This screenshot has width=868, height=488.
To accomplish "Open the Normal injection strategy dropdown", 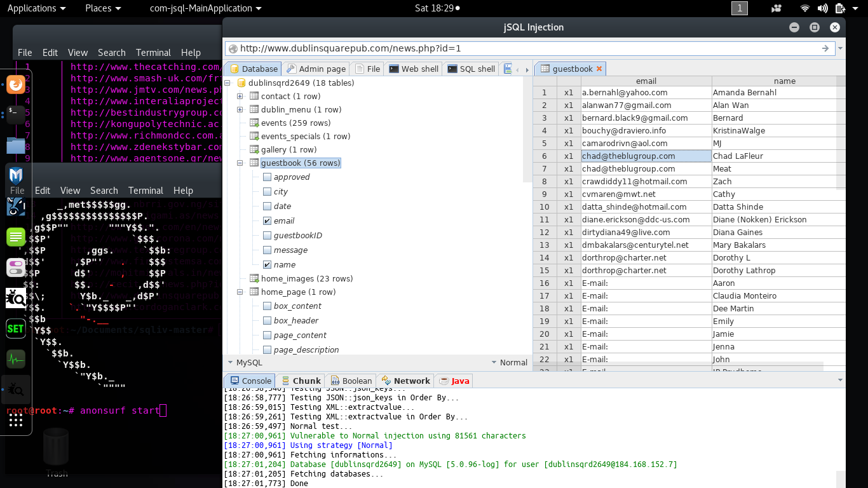I will tap(509, 363).
